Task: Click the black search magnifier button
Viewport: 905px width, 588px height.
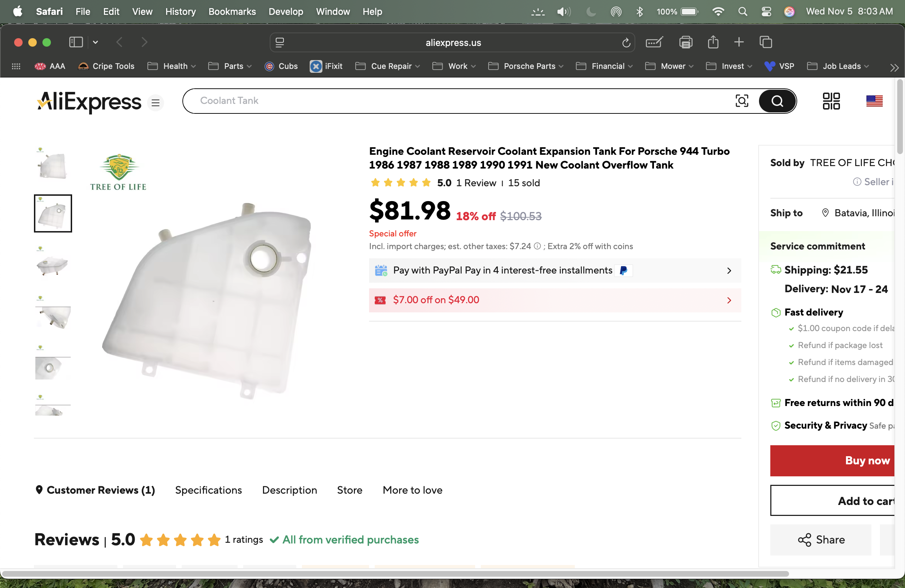Action: click(x=777, y=101)
